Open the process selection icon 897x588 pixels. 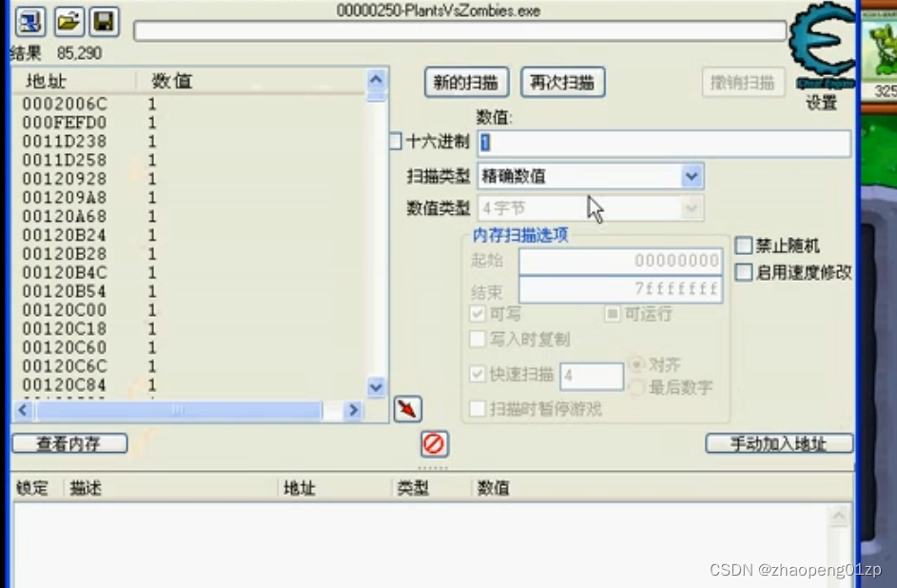click(29, 22)
